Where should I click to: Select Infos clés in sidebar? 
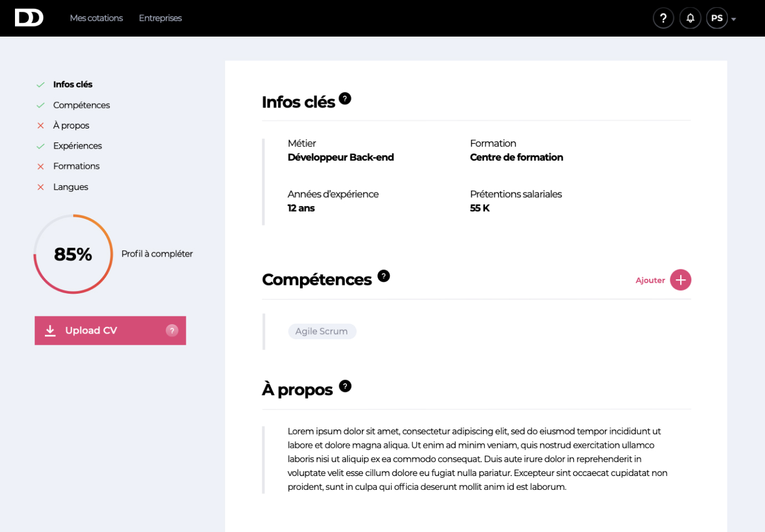coord(73,85)
